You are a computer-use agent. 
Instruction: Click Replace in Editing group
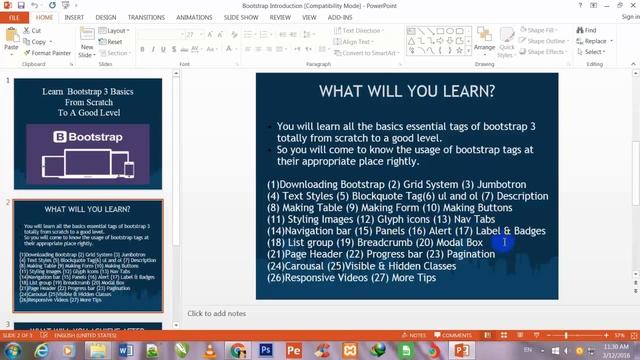point(595,41)
